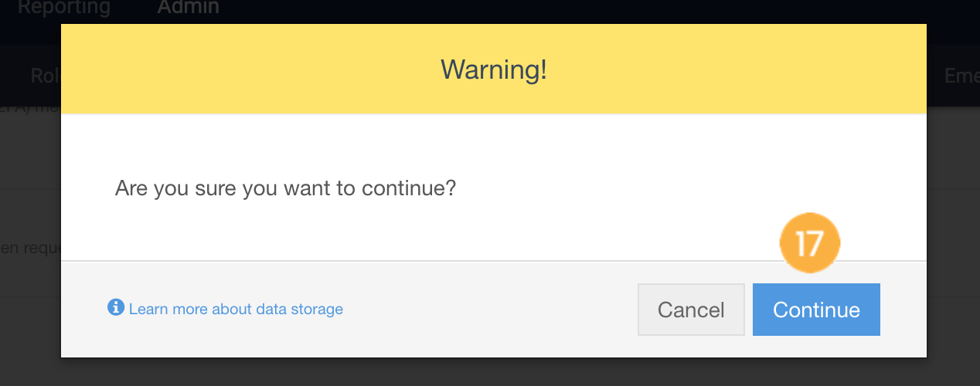Screen dimensions: 980x386
Task: Click the yellow warning header band
Action: 494,69
